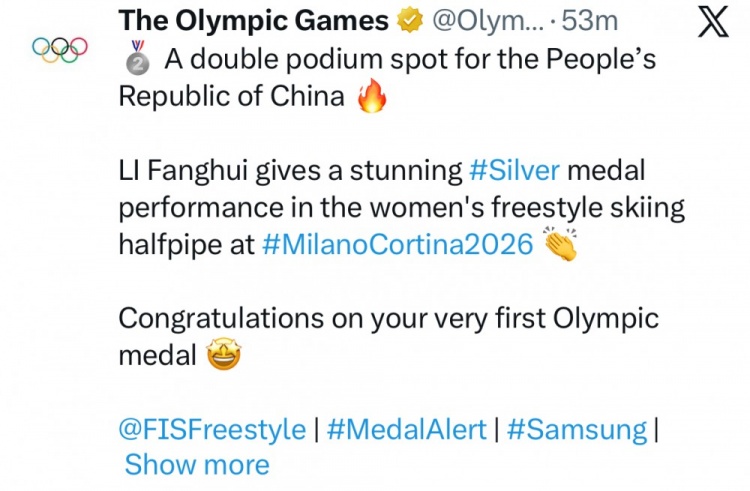Expand the post with Show more
This screenshot has height=491, width=750.
(x=197, y=465)
